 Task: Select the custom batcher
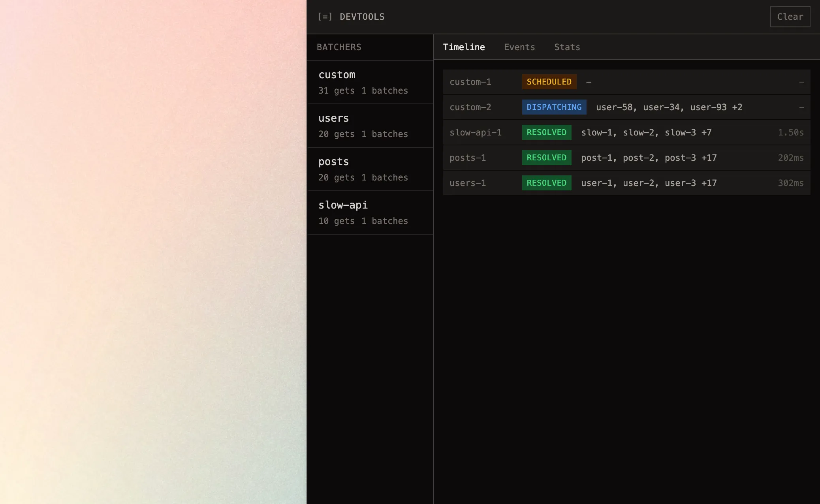(371, 82)
